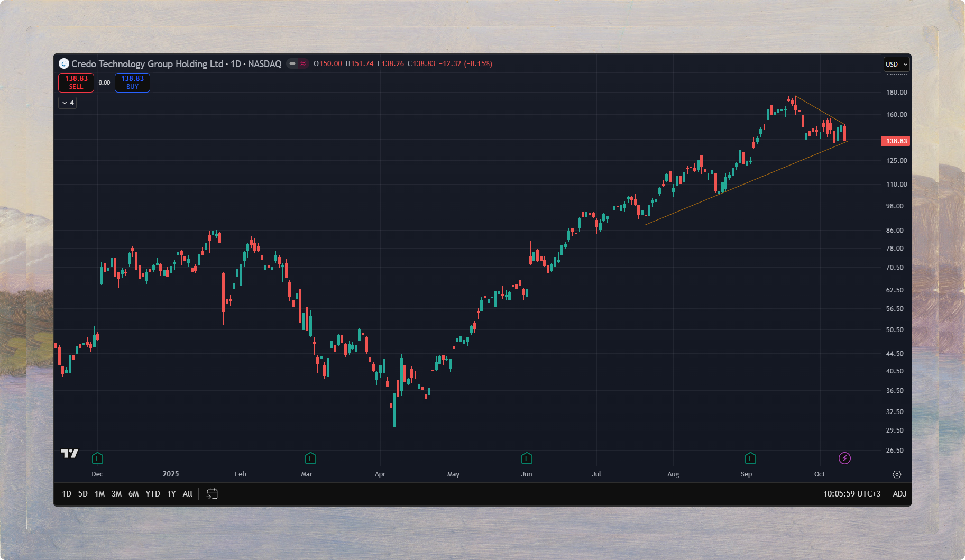Click the 110.00 price scale label
The image size is (965, 560).
click(896, 184)
